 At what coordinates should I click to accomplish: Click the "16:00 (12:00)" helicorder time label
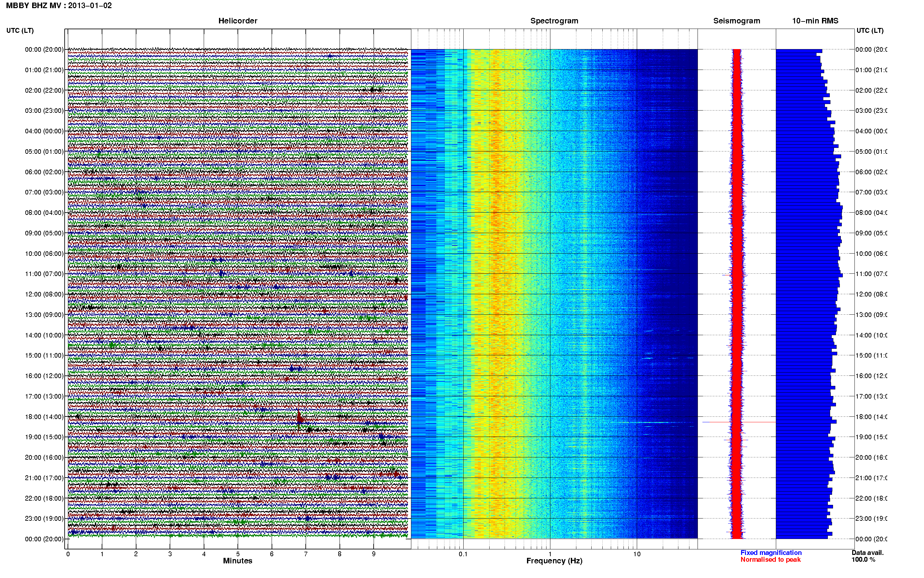[44, 376]
